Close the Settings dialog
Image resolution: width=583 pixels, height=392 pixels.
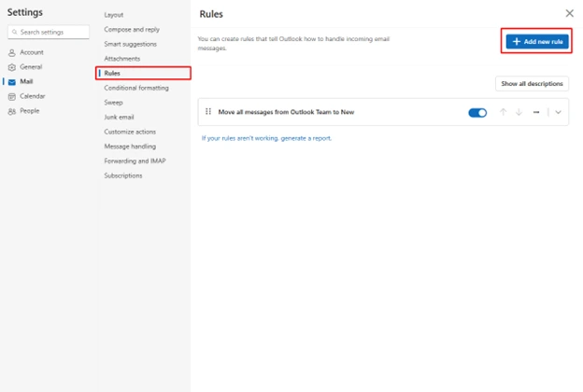pyautogui.click(x=569, y=14)
